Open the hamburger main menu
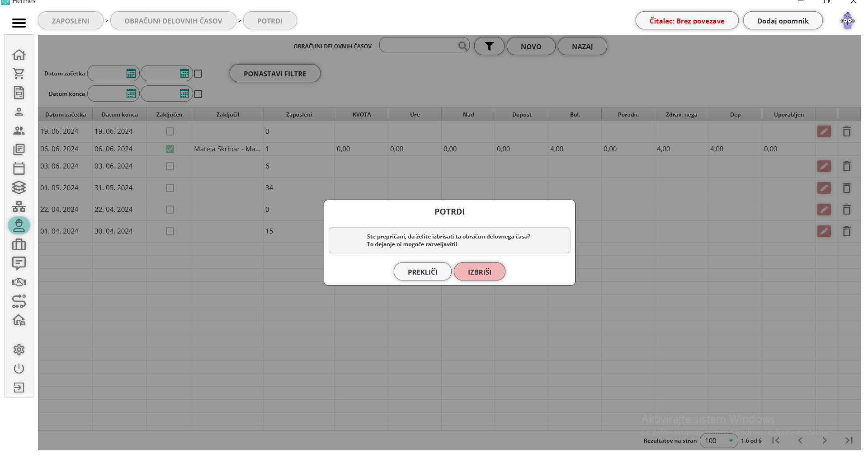Viewport: 868px width, 458px height. (x=19, y=23)
